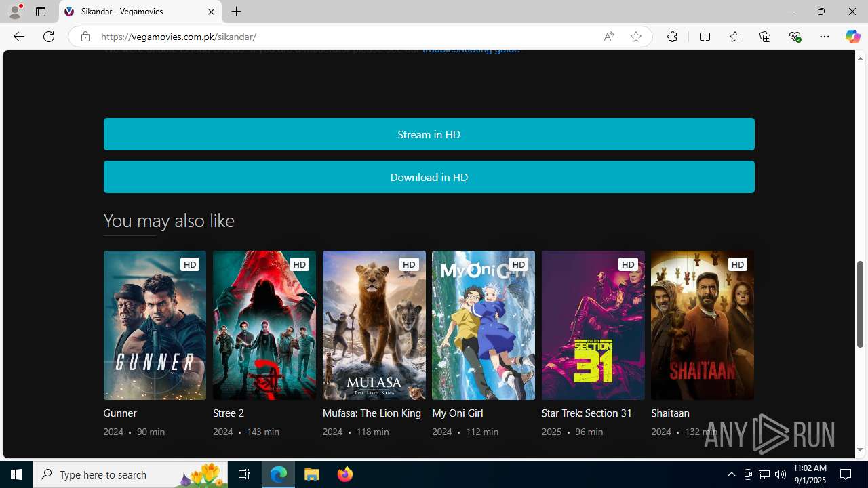Close the Sikandar - Vegamovies tab
Viewport: 868px width, 488px height.
click(211, 12)
